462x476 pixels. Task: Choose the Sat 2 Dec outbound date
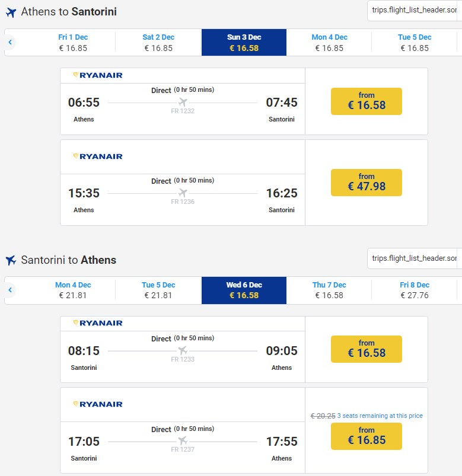click(x=158, y=42)
